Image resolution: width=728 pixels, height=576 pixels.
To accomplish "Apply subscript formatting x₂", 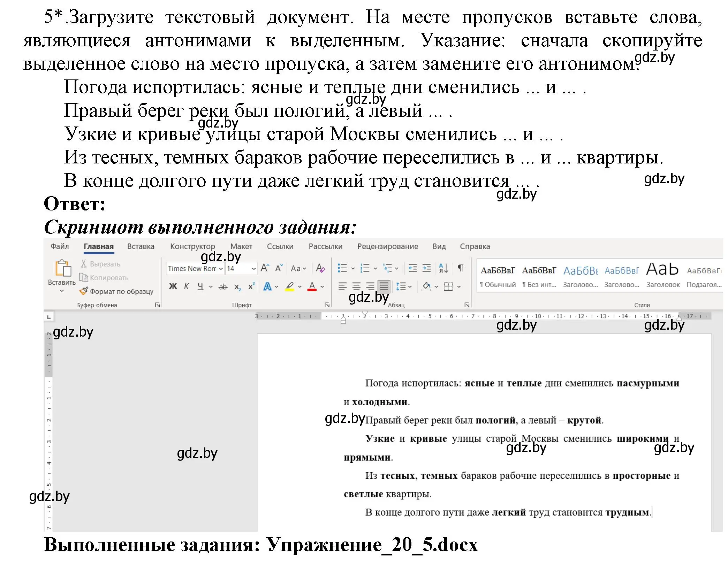I will (x=238, y=287).
